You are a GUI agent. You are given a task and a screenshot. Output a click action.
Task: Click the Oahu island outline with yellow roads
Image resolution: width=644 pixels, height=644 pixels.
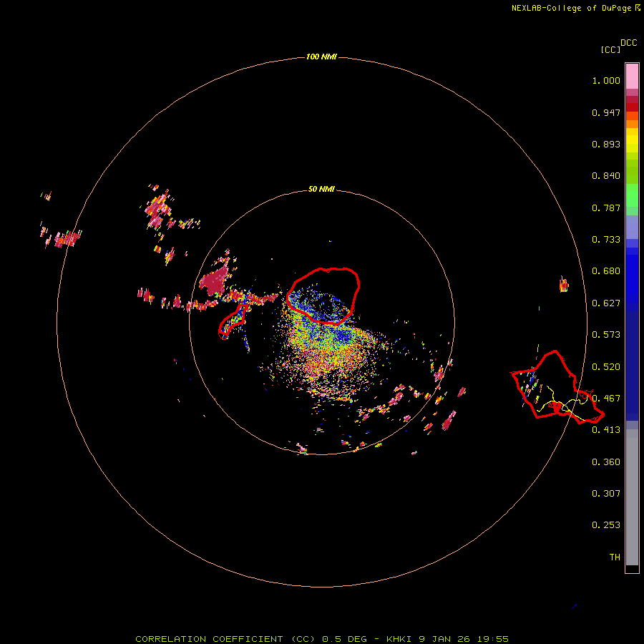tap(557, 387)
